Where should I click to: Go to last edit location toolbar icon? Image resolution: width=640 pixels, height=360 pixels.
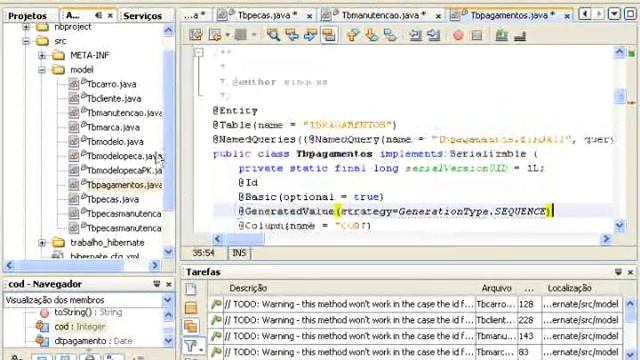(x=196, y=35)
